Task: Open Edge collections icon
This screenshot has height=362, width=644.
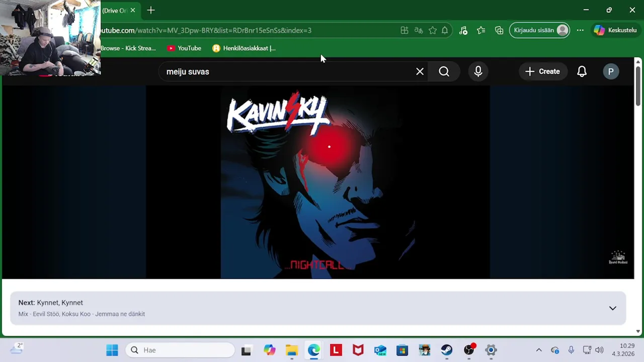Action: (499, 30)
